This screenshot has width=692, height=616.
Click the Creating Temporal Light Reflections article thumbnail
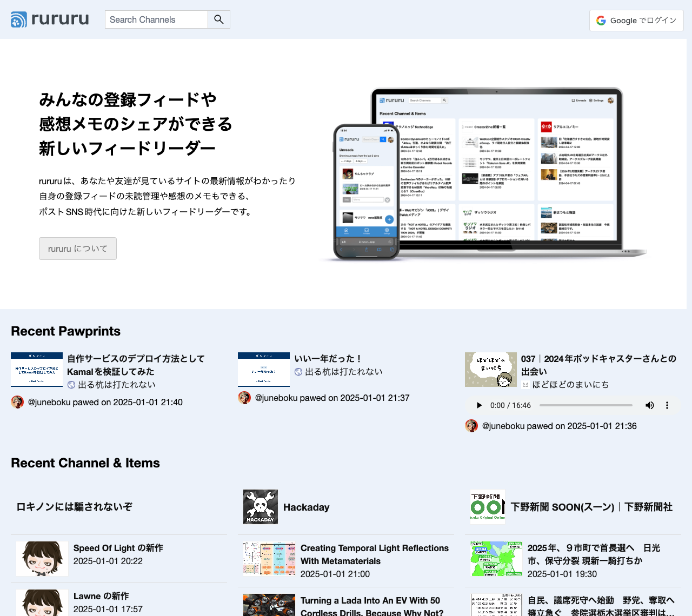click(x=269, y=559)
